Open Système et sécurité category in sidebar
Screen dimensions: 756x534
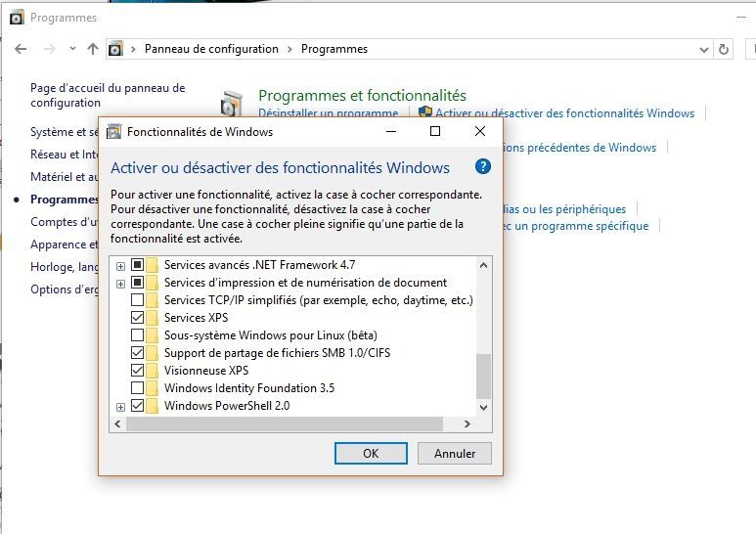coord(64,132)
